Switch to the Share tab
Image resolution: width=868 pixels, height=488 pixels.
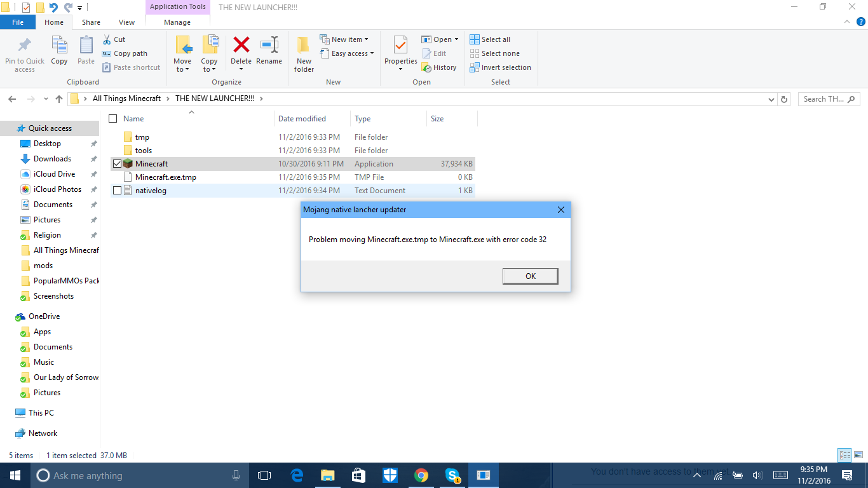coord(91,22)
